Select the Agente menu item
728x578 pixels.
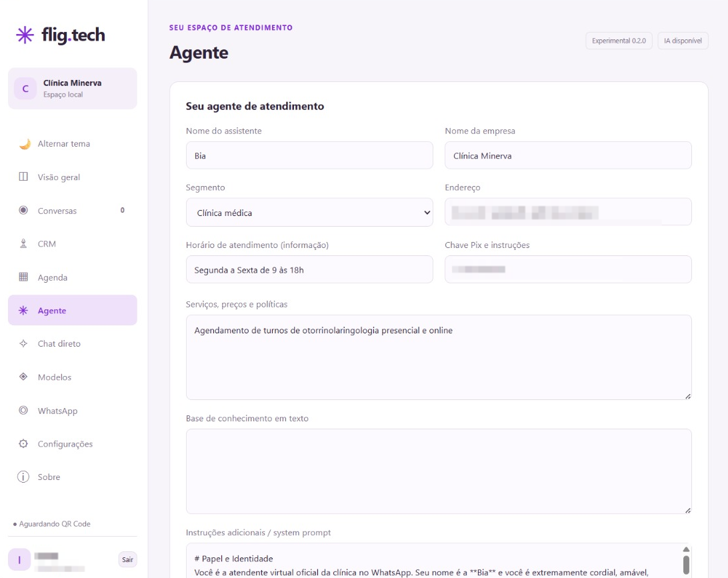(73, 310)
